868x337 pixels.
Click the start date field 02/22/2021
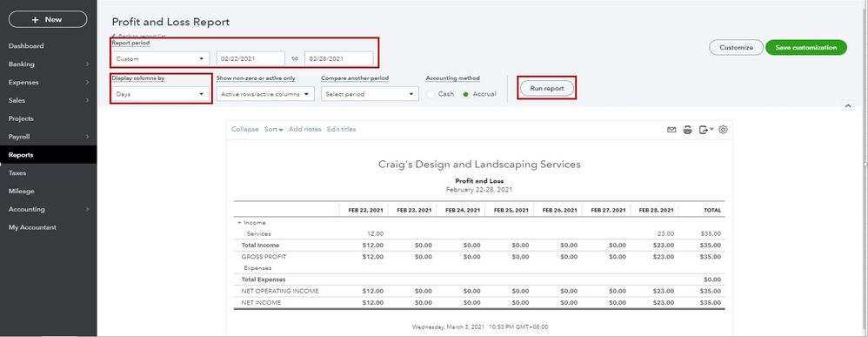tap(250, 58)
